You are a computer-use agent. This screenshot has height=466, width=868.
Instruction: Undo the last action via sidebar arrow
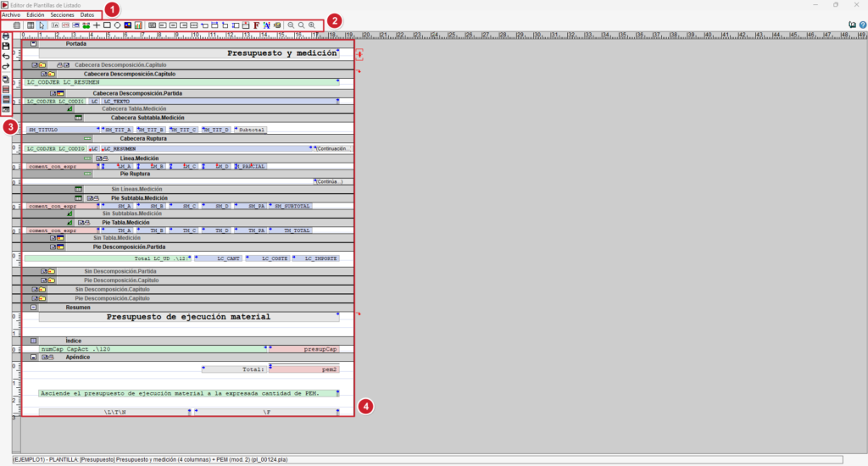click(x=6, y=56)
